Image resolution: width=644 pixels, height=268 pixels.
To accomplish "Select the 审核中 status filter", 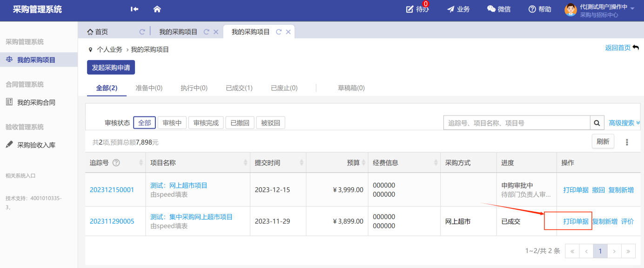I will coord(172,123).
